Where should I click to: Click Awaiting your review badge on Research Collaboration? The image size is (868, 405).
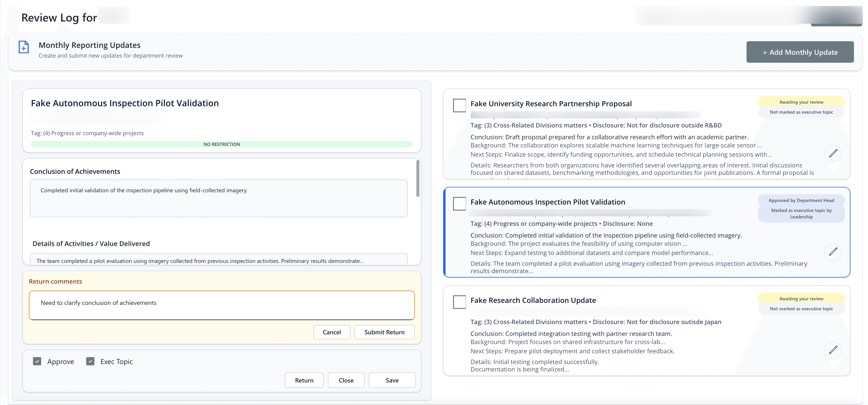click(801, 299)
